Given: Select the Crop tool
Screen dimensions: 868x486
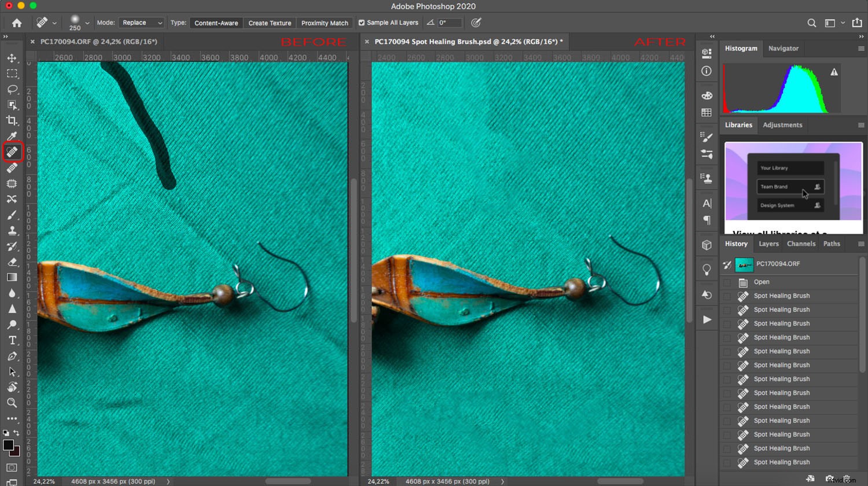Looking at the screenshot, I should click(x=13, y=120).
